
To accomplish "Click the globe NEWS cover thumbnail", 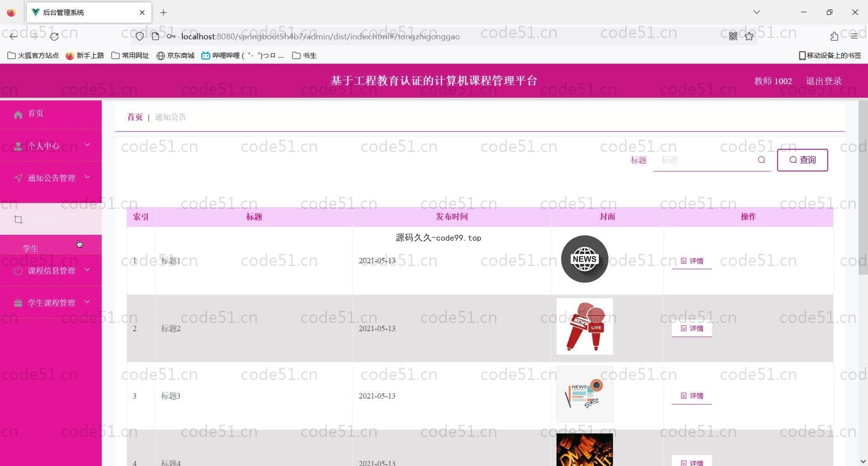I will pos(585,259).
